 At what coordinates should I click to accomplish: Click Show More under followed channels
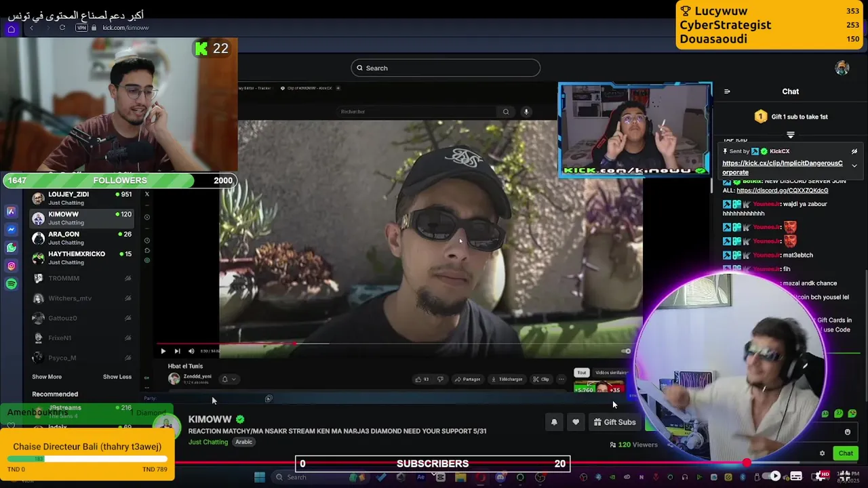pos(47,377)
